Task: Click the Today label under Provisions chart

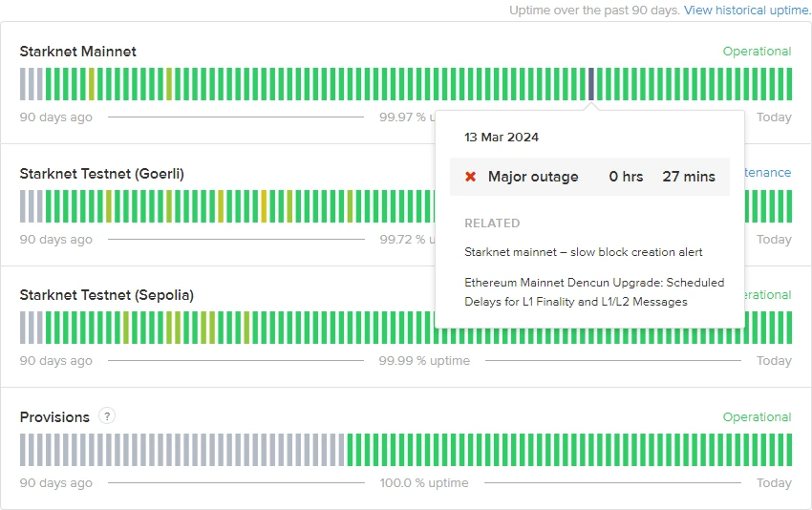Action: tap(774, 482)
